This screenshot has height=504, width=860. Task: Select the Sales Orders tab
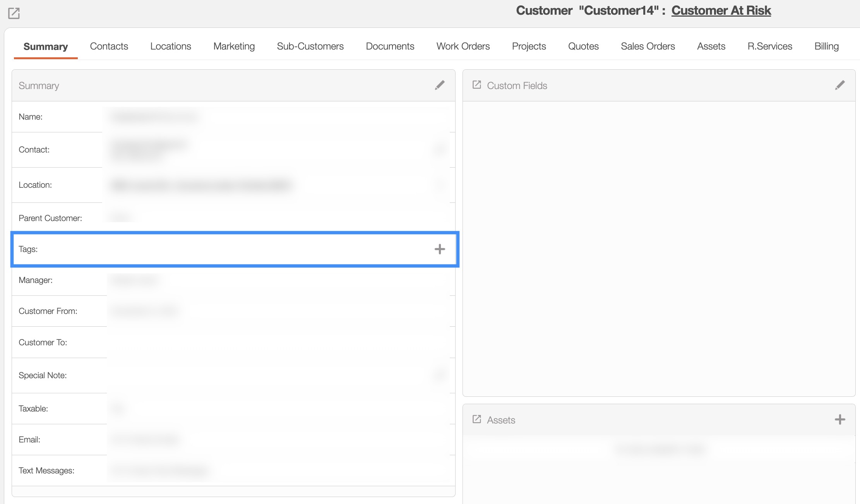[x=648, y=46]
